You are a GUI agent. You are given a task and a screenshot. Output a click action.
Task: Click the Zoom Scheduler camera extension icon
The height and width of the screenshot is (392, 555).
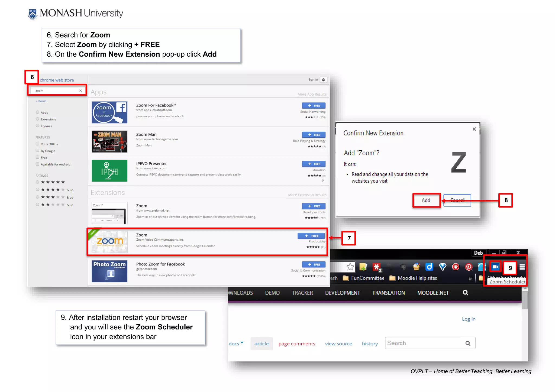coord(495,267)
